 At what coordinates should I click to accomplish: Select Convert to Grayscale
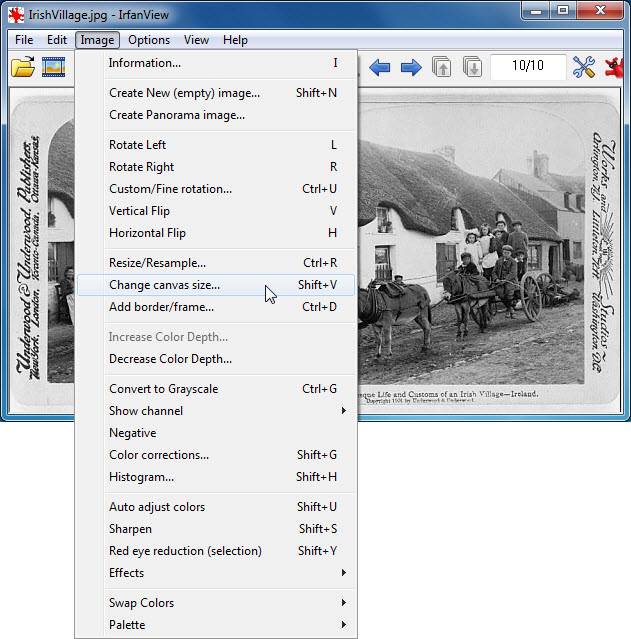pos(216,389)
